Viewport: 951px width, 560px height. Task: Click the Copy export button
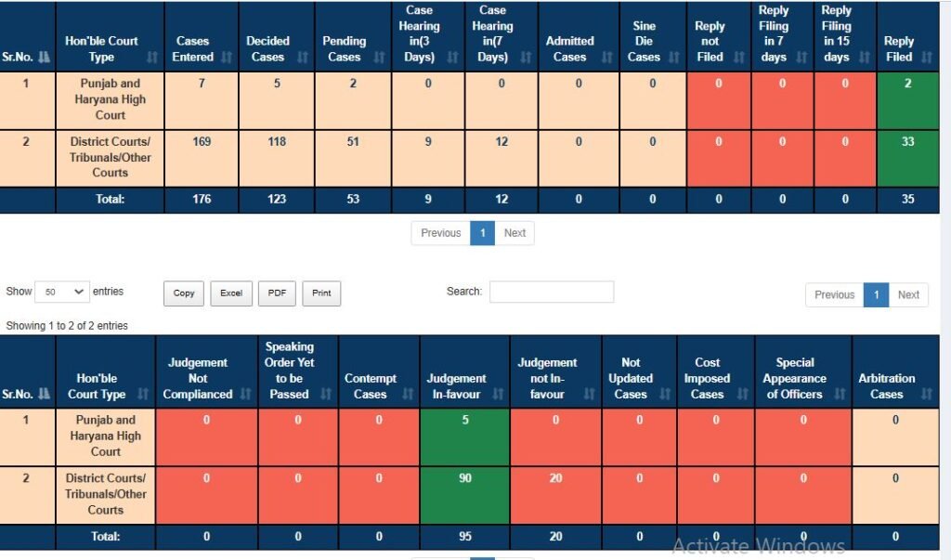point(184,293)
